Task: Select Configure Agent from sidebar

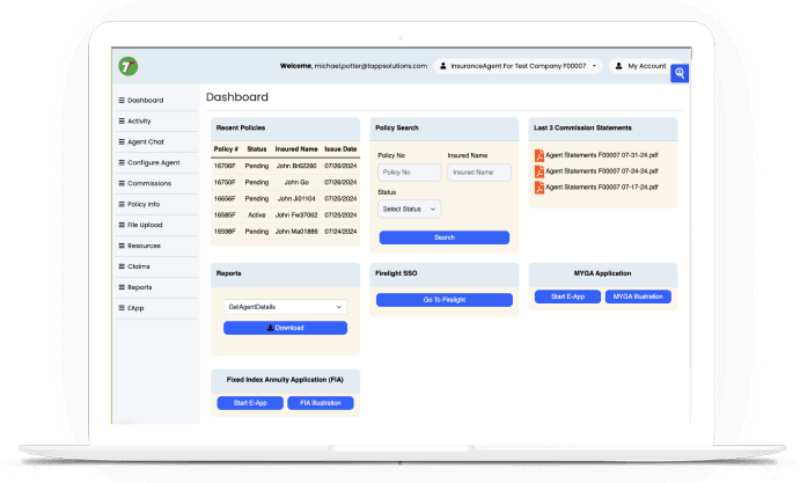Action: 153,162
